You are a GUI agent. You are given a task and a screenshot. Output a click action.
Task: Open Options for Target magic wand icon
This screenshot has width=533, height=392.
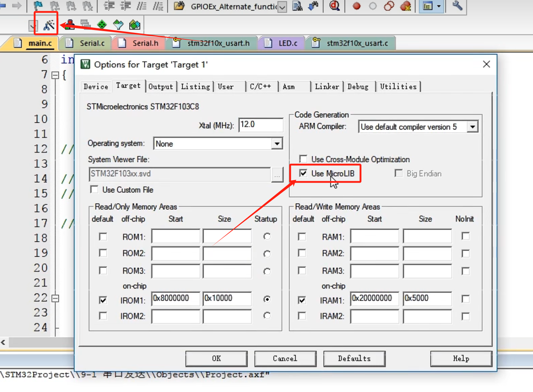(49, 25)
